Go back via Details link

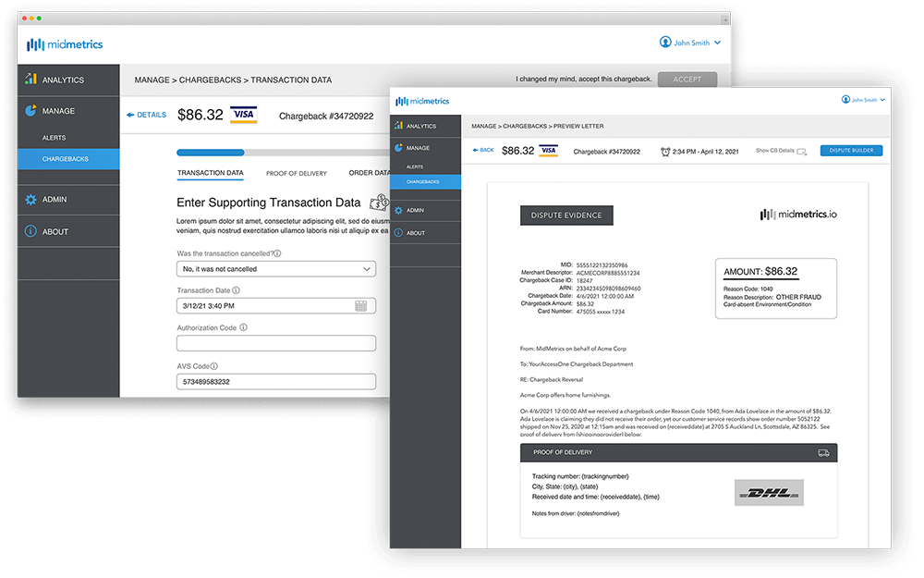[x=147, y=115]
